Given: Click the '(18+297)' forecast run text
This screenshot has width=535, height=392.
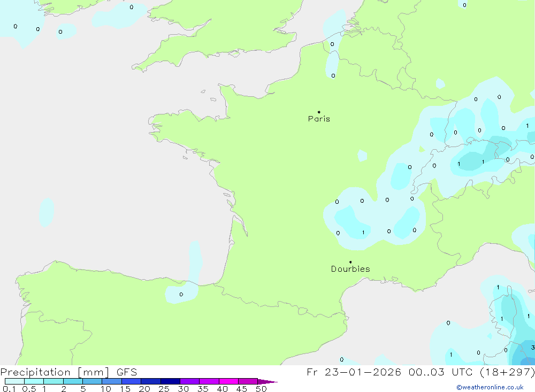Looking at the screenshot, I should point(507,372).
